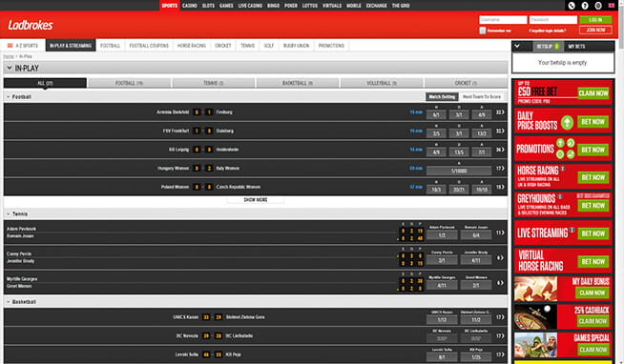The image size is (624, 364).
Task: Collapse the Tennis section
Action: tap(8, 213)
